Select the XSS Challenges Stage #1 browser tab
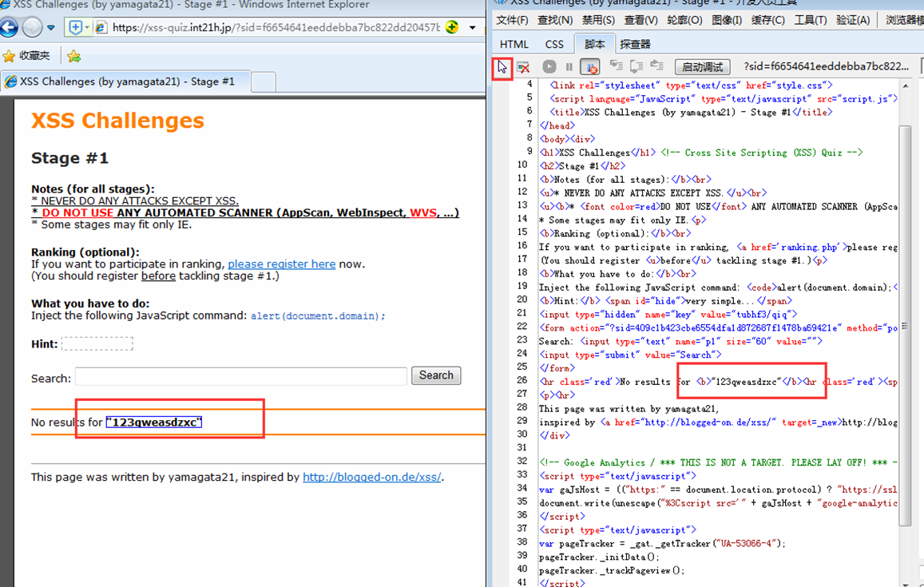The height and width of the screenshot is (587, 924). coord(125,81)
